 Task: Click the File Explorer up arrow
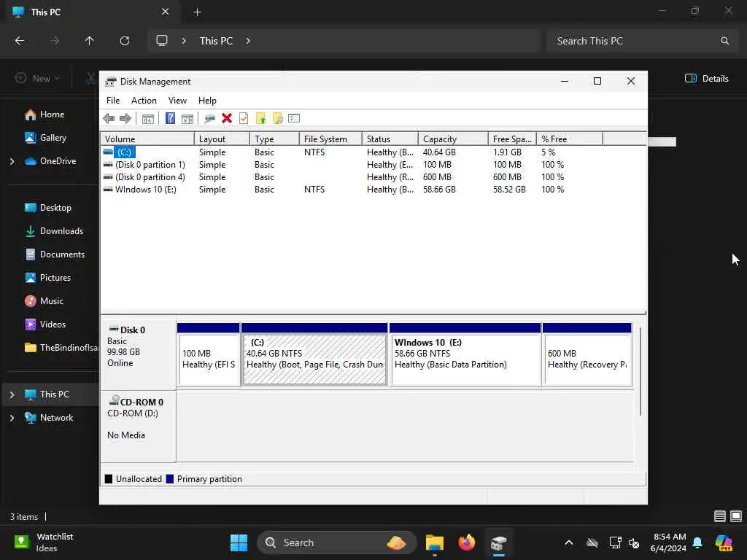point(89,41)
